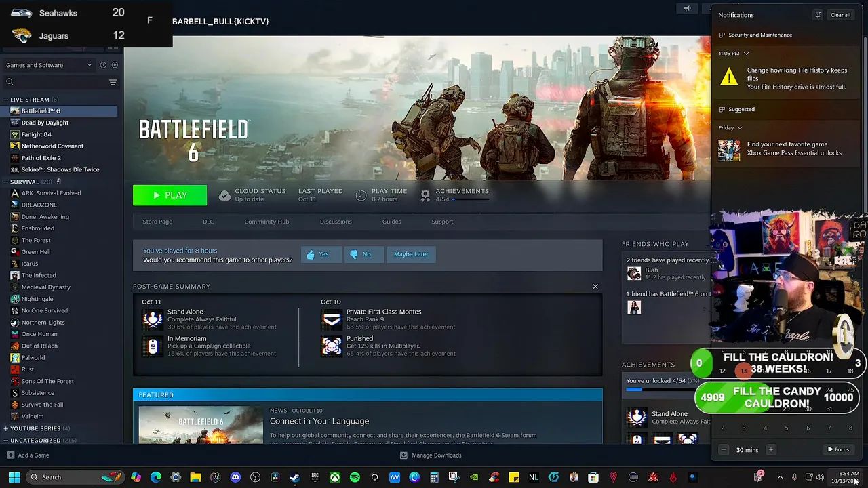Image resolution: width=868 pixels, height=488 pixels.
Task: Open Xbox app from the taskbar
Action: point(335,477)
